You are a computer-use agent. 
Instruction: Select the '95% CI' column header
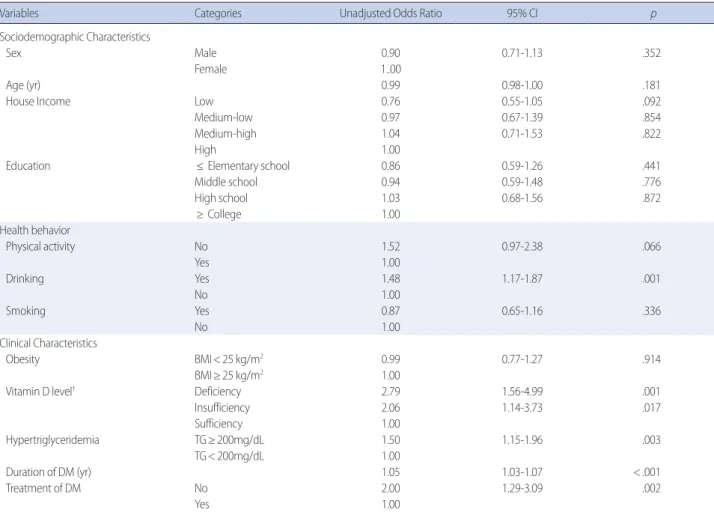(522, 13)
